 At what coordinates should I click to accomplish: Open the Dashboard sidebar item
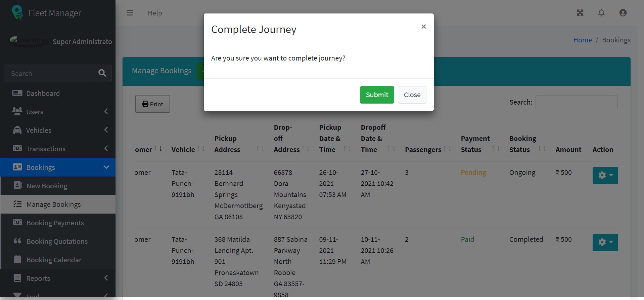[x=43, y=93]
